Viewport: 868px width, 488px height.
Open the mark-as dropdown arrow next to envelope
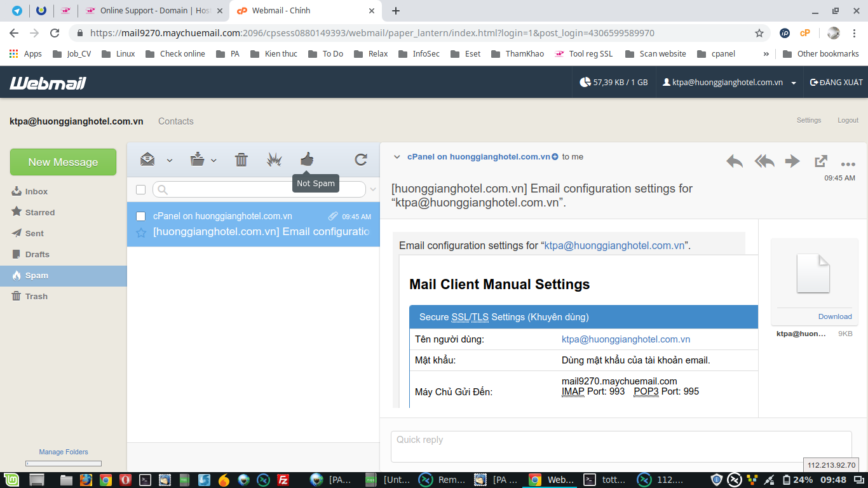(x=170, y=160)
